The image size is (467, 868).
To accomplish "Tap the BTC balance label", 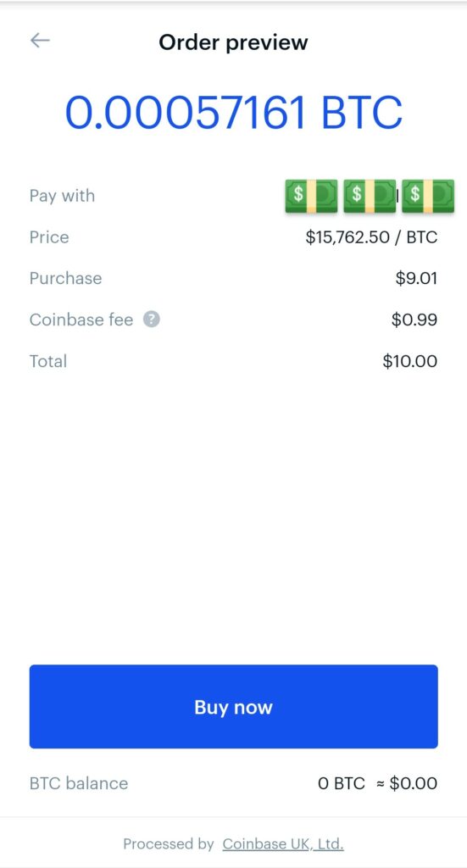I will point(79,783).
